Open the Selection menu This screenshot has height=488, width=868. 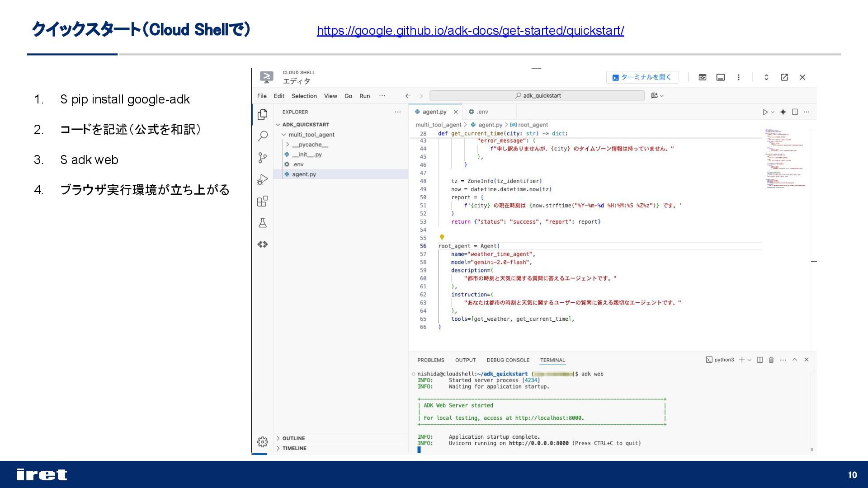point(304,96)
